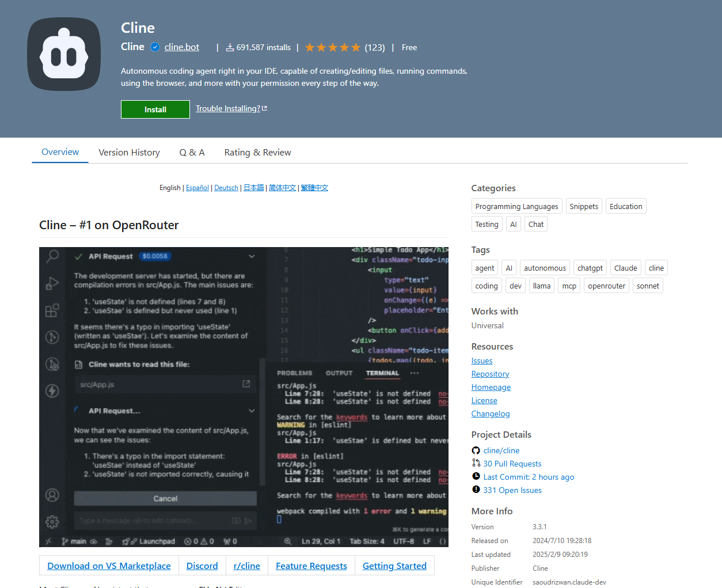
Task: Click the chatgpt tag
Action: [x=590, y=268]
